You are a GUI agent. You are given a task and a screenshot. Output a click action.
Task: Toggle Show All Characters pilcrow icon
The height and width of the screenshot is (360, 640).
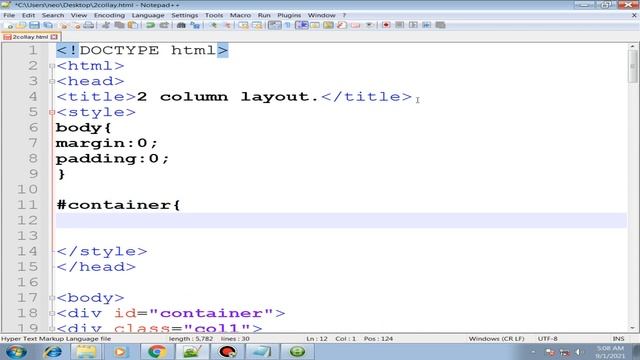pos(287,25)
